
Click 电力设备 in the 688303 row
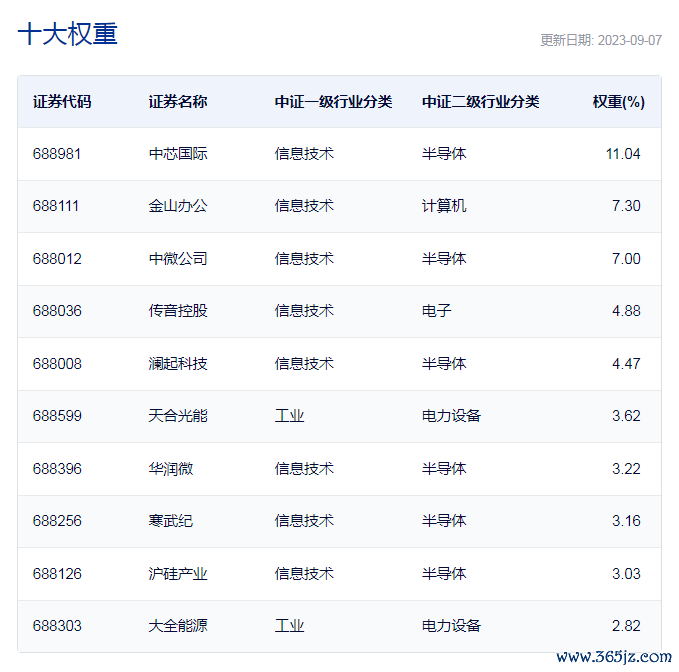point(451,626)
